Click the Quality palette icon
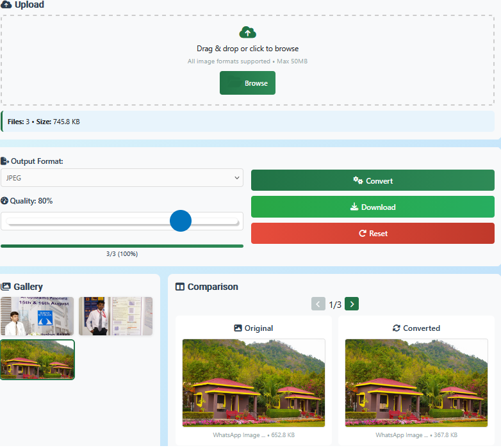Image resolution: width=501 pixels, height=448 pixels. point(4,201)
